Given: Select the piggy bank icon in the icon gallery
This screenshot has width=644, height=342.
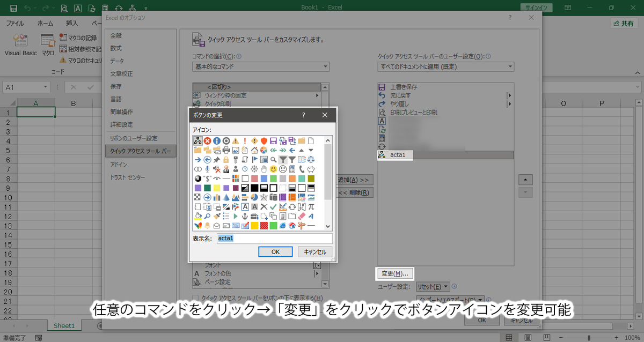Looking at the screenshot, I should coord(311,169).
